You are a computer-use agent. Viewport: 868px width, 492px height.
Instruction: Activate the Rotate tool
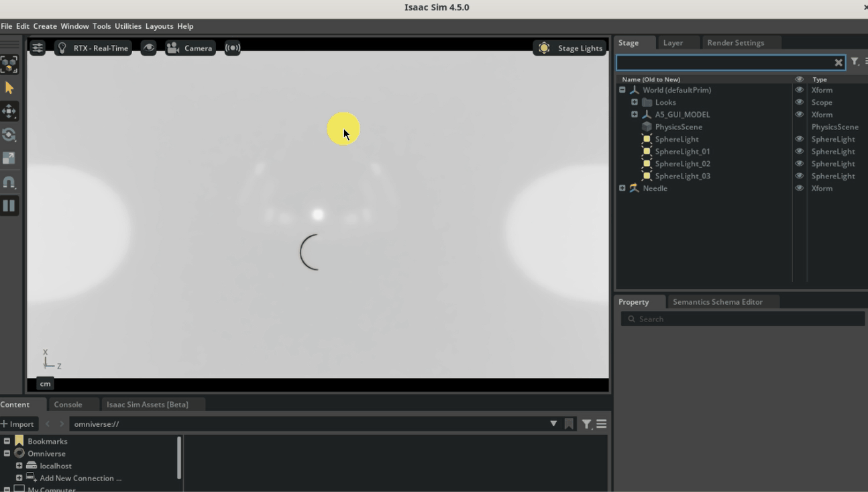pos(10,135)
